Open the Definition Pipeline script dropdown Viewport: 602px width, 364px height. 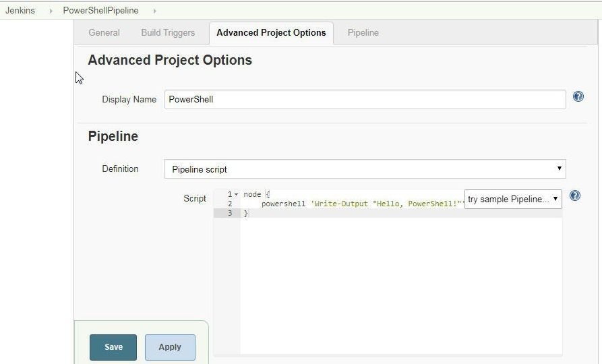[365, 169]
